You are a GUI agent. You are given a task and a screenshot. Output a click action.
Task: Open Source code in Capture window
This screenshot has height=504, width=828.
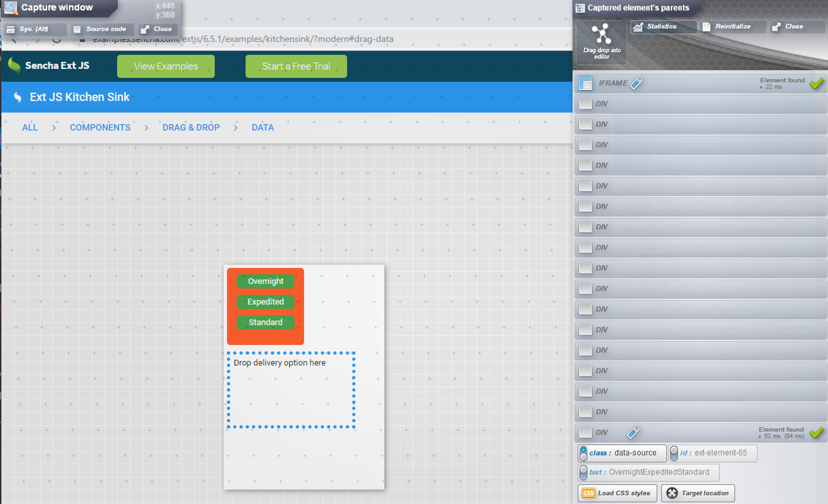click(x=102, y=29)
